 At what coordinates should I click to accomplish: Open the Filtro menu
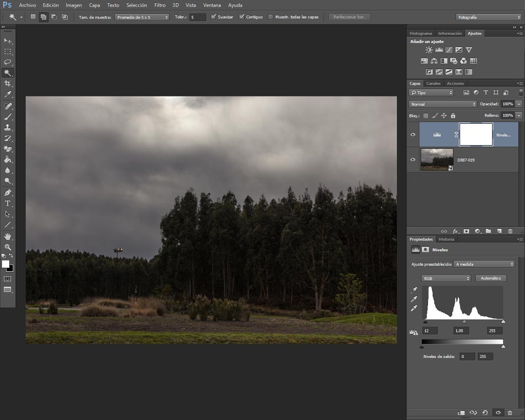(x=160, y=5)
